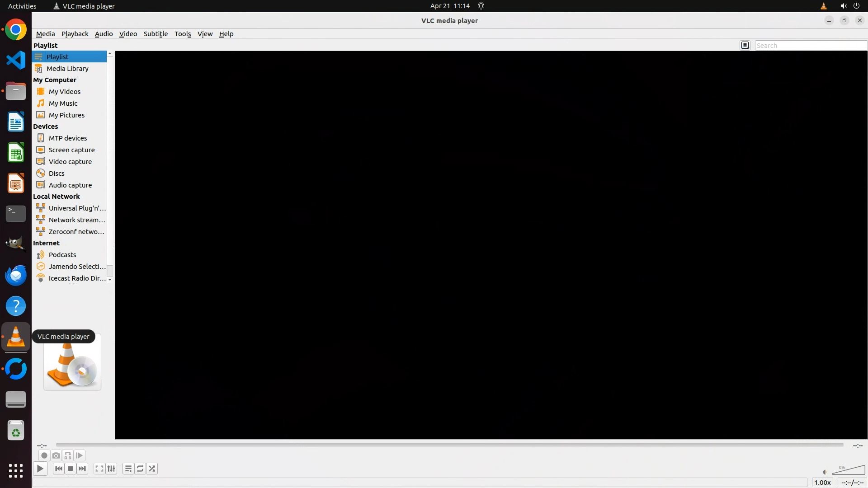Click the playlist Search field
The height and width of the screenshot is (488, 868).
coord(810,46)
